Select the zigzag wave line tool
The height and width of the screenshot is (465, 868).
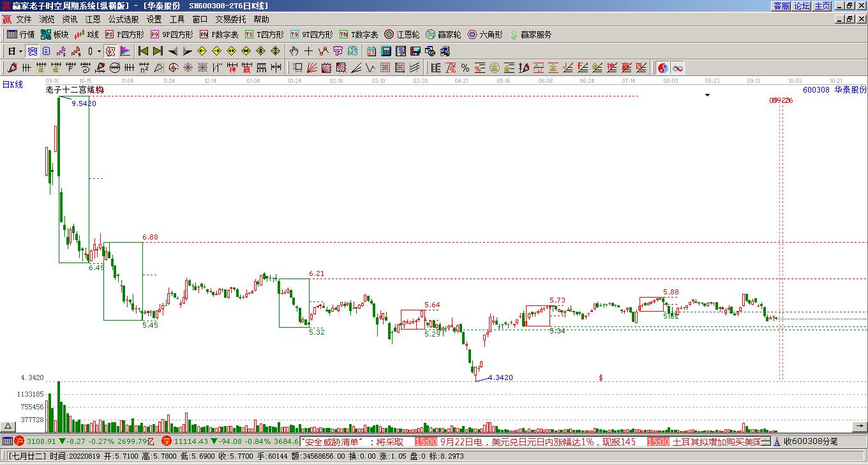click(370, 68)
